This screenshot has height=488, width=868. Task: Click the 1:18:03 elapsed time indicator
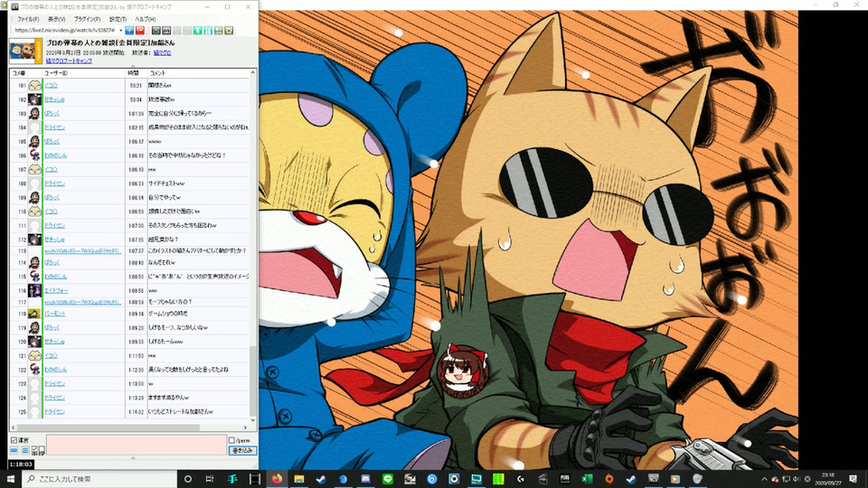[21, 465]
